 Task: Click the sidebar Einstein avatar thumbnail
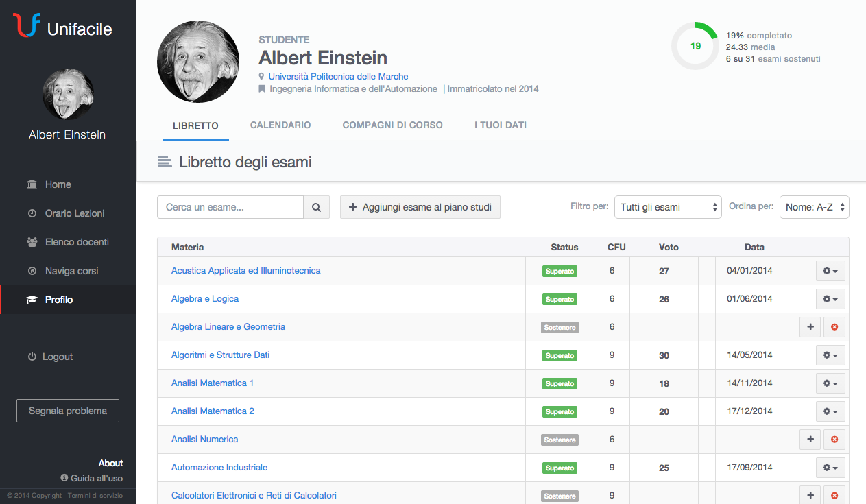click(x=68, y=94)
